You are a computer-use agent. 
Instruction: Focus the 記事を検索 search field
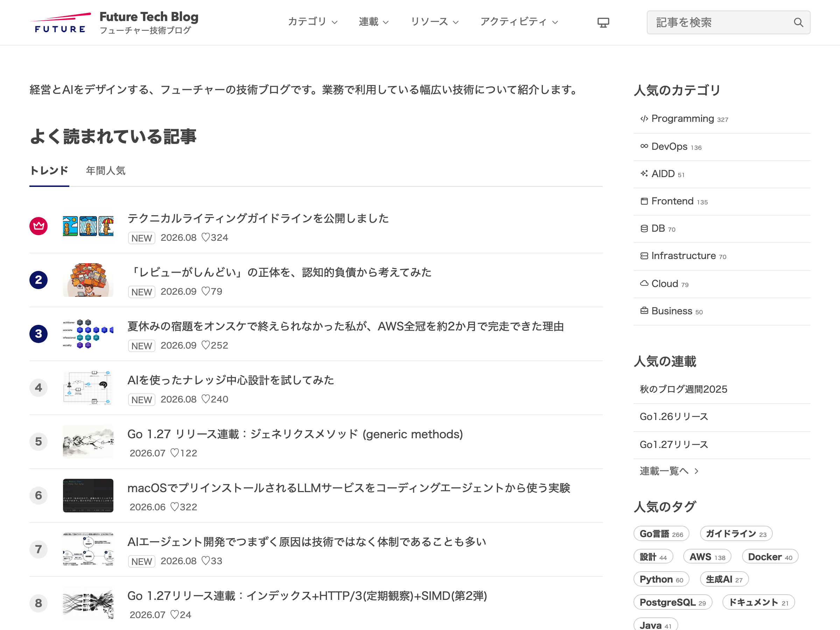(x=728, y=22)
